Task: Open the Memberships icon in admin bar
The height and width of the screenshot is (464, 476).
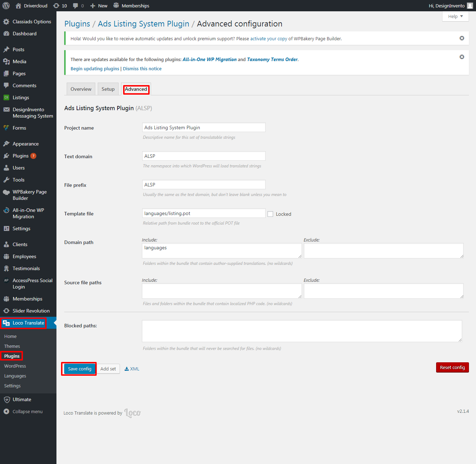Action: point(116,5)
